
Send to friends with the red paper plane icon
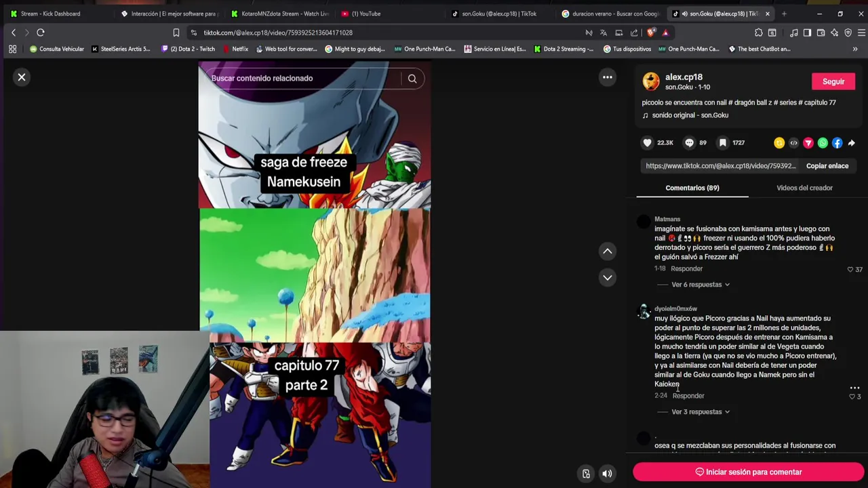(808, 143)
